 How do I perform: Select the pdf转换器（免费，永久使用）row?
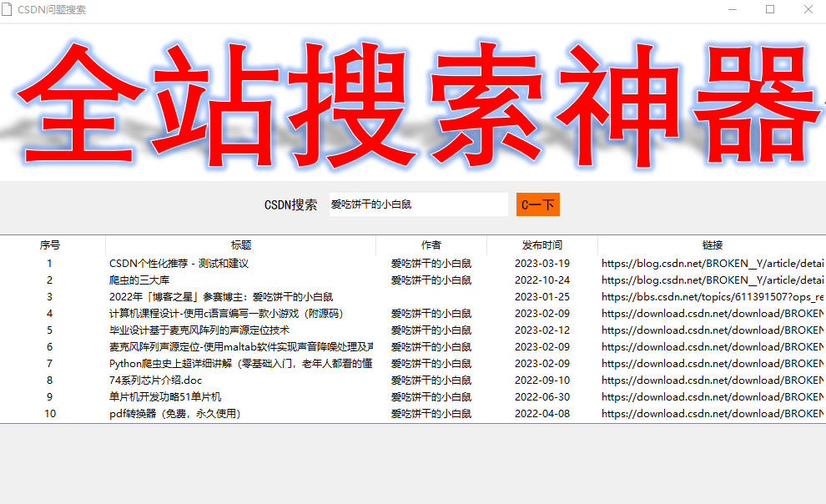coord(413,413)
